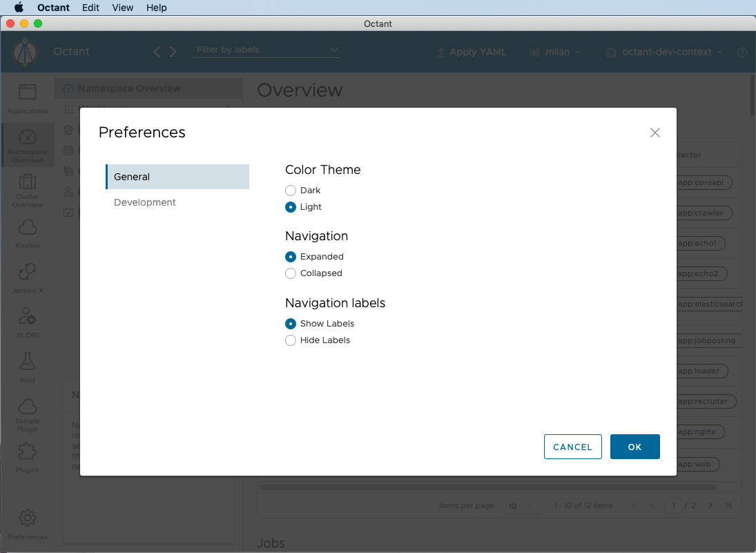Click the app:echo2 label tag
Image resolution: width=756 pixels, height=553 pixels.
[x=701, y=274]
